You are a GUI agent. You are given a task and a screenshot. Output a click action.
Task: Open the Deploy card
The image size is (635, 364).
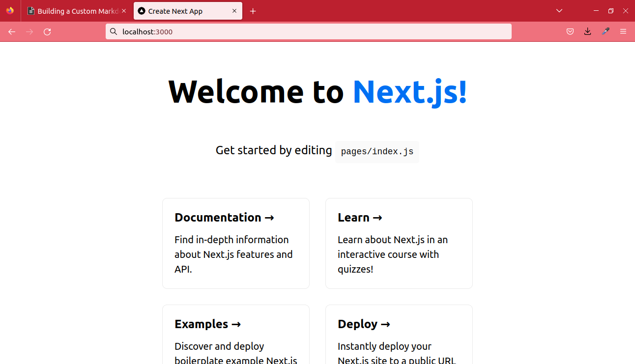[x=399, y=335]
